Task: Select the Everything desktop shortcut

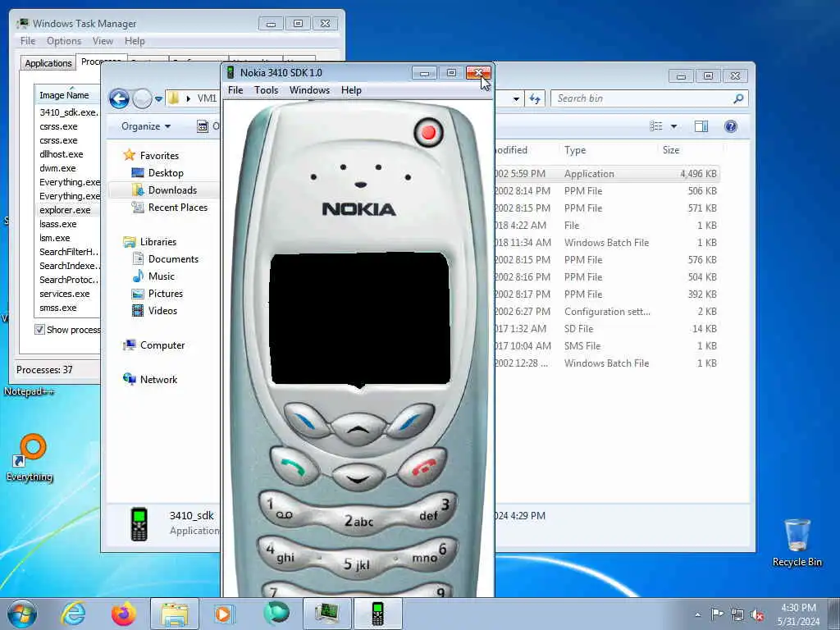Action: (x=30, y=459)
